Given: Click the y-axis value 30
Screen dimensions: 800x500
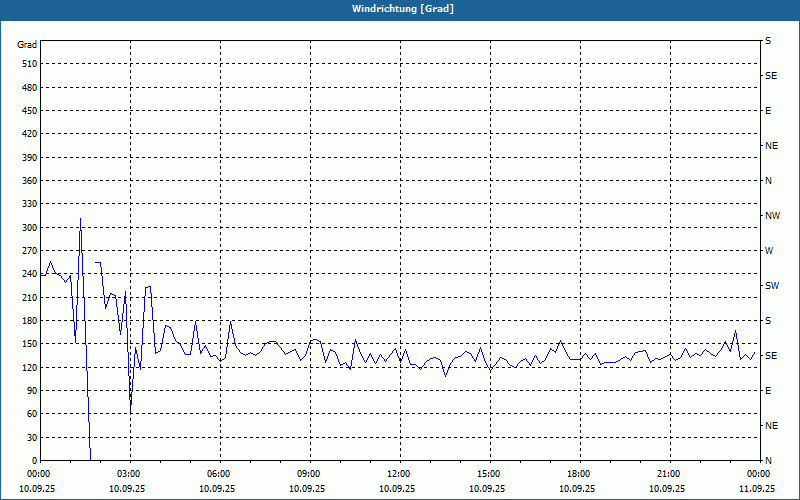Looking at the screenshot, I should [x=32, y=437].
